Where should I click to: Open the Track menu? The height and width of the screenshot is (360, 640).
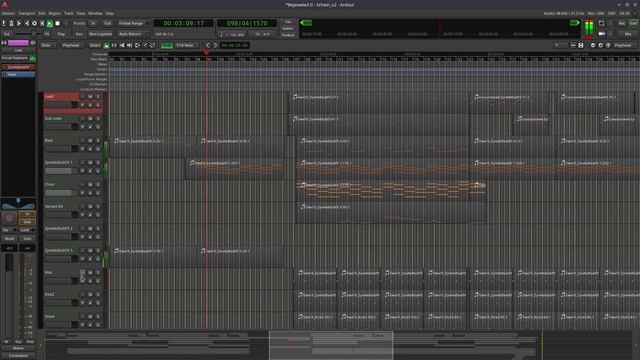pos(69,13)
